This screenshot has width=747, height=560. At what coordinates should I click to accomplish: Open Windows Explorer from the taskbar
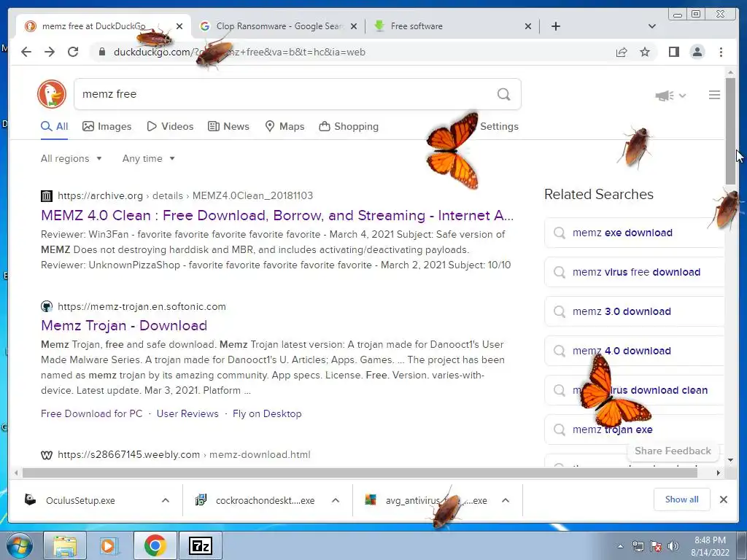point(65,545)
